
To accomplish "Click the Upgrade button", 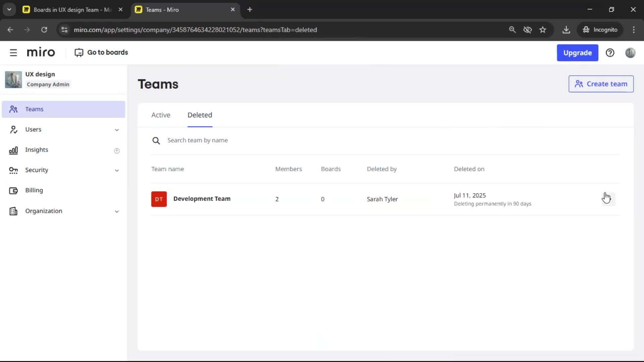I will [x=577, y=53].
